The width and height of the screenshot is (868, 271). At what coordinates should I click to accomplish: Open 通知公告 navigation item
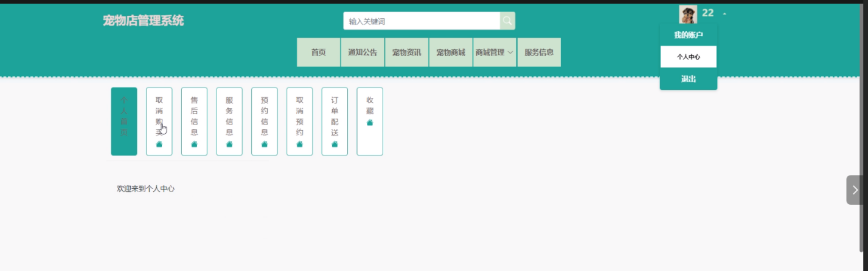363,52
